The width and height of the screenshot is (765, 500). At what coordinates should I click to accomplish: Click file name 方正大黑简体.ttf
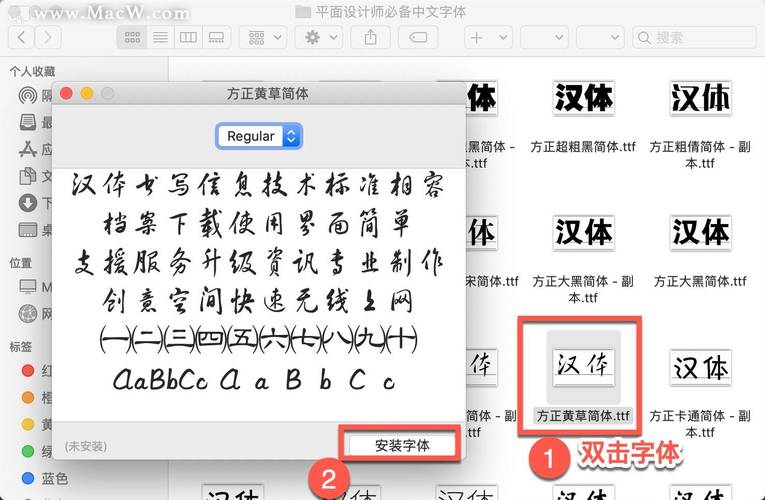(700, 281)
